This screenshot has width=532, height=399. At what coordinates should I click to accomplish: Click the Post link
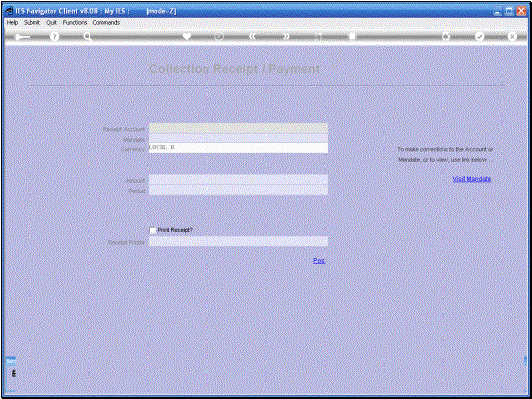(x=320, y=261)
